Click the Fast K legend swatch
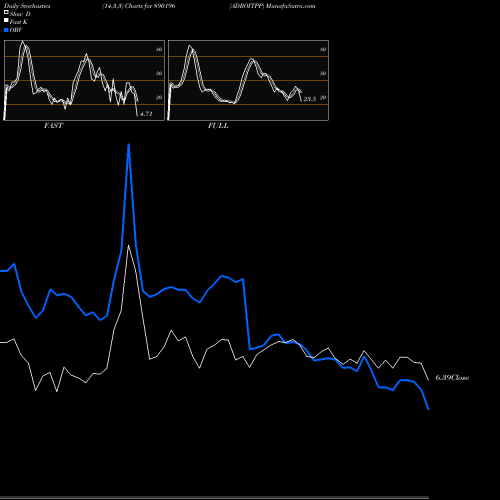The width and height of the screenshot is (500, 500). 6,21
